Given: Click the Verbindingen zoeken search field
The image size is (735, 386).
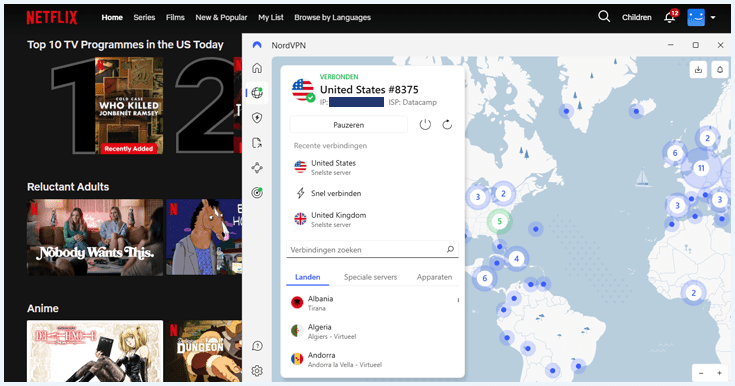Looking at the screenshot, I should 372,250.
